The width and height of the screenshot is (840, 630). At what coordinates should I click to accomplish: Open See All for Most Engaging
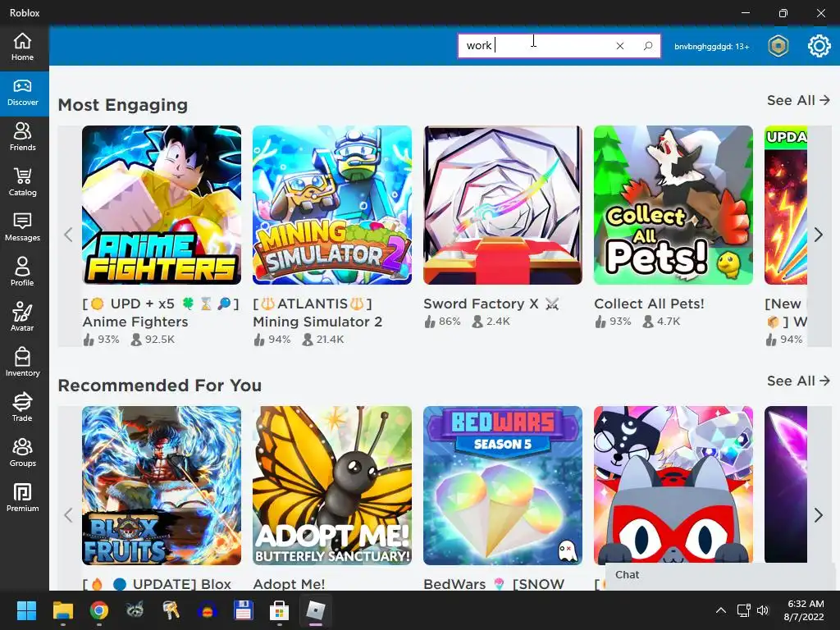point(798,100)
